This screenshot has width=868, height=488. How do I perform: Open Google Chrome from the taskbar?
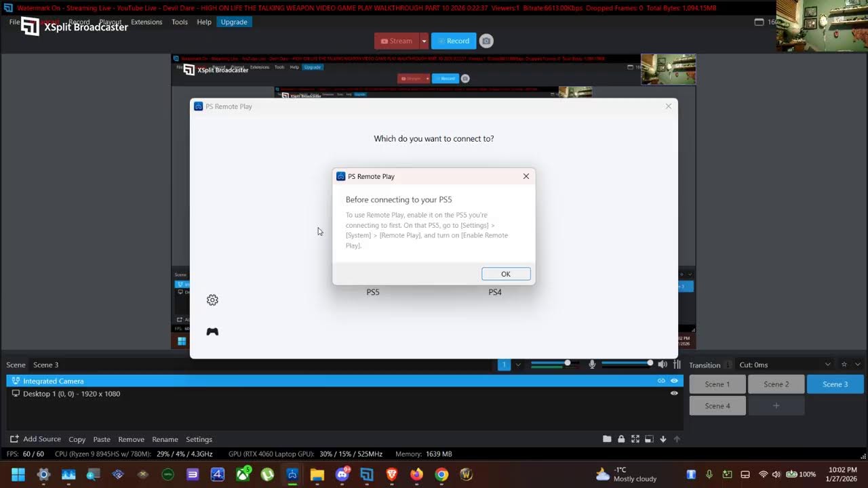point(441,474)
